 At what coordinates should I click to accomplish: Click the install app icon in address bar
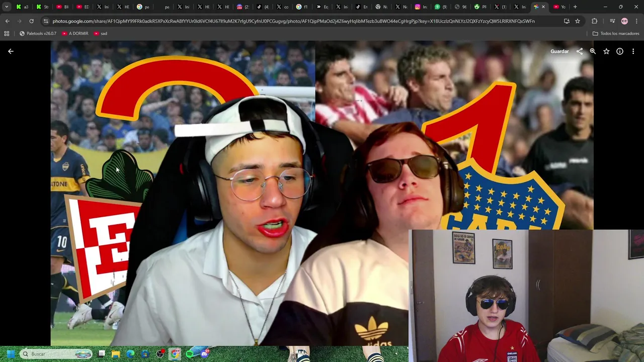[x=567, y=21]
